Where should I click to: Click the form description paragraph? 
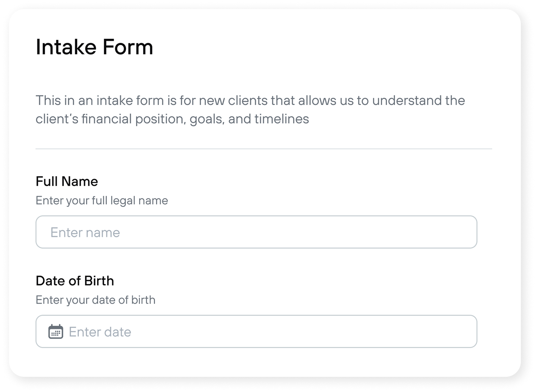coord(250,110)
